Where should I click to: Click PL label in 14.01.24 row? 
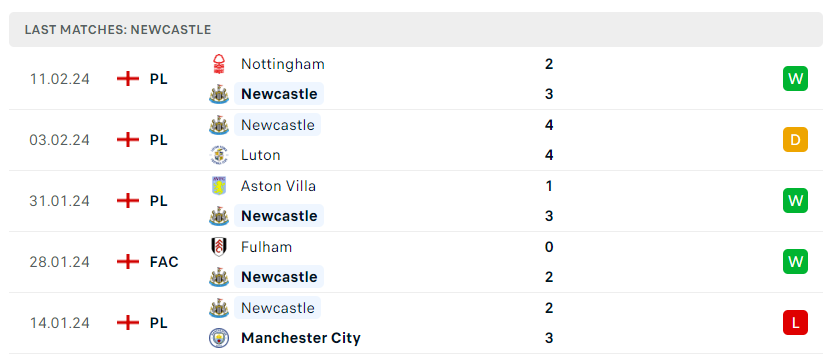[159, 323]
